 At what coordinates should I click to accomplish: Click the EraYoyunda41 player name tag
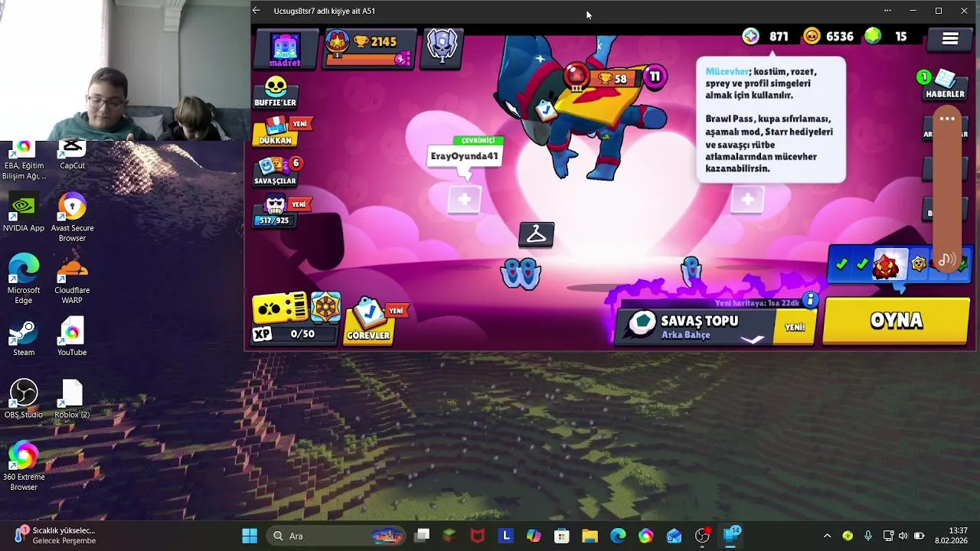click(x=464, y=156)
